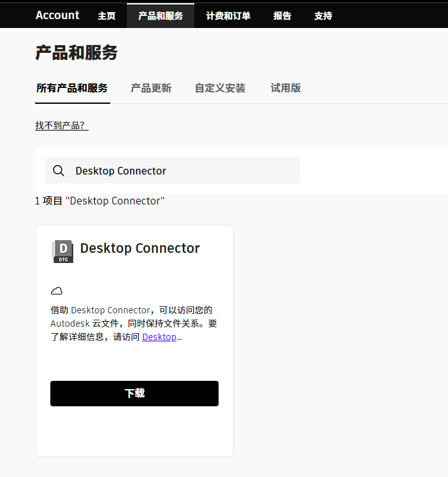The image size is (448, 477).
Task: Click the search magnifier icon
Action: click(x=59, y=171)
